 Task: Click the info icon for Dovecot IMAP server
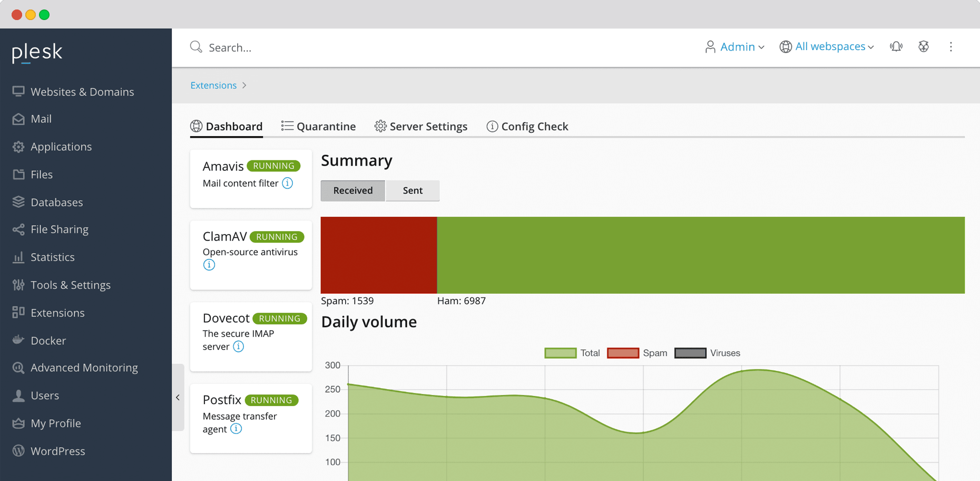click(239, 347)
